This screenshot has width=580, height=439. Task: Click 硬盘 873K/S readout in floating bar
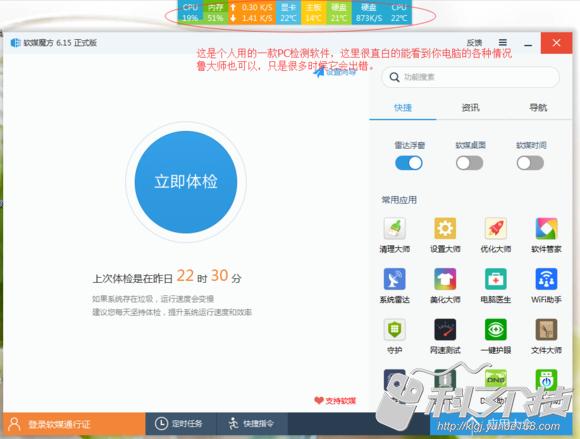point(369,12)
